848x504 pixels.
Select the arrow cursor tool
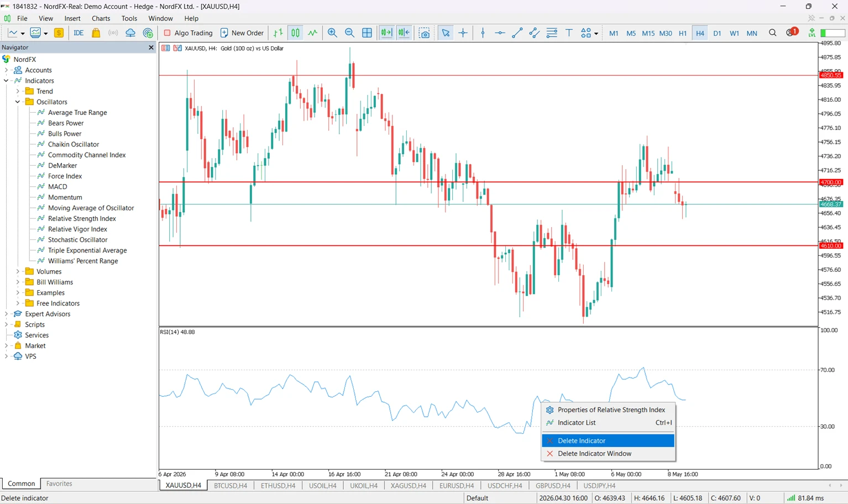pos(446,33)
